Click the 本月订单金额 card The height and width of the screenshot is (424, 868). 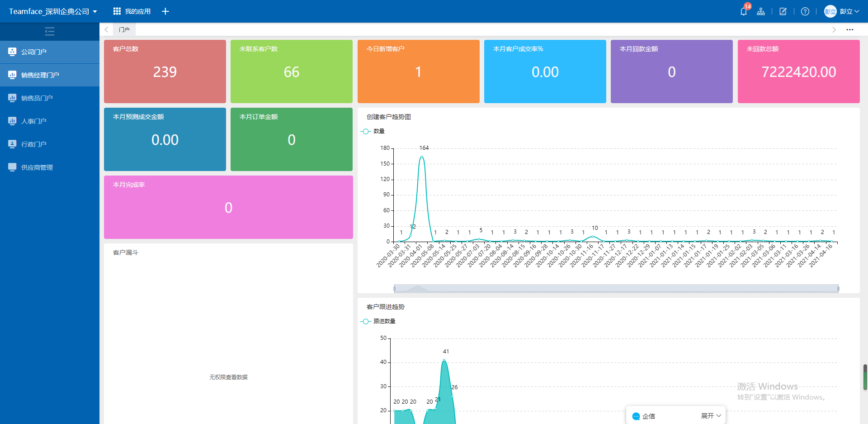[292, 139]
